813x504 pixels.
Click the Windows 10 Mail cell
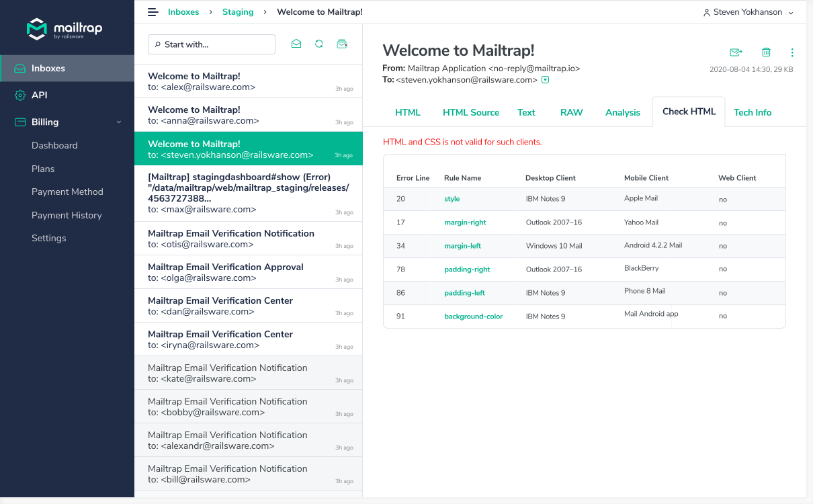click(x=554, y=246)
